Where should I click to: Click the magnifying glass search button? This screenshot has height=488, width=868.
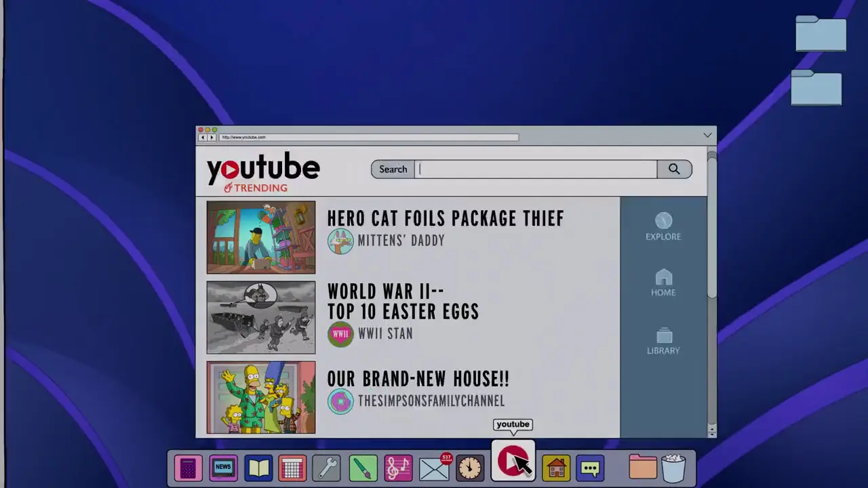(674, 169)
